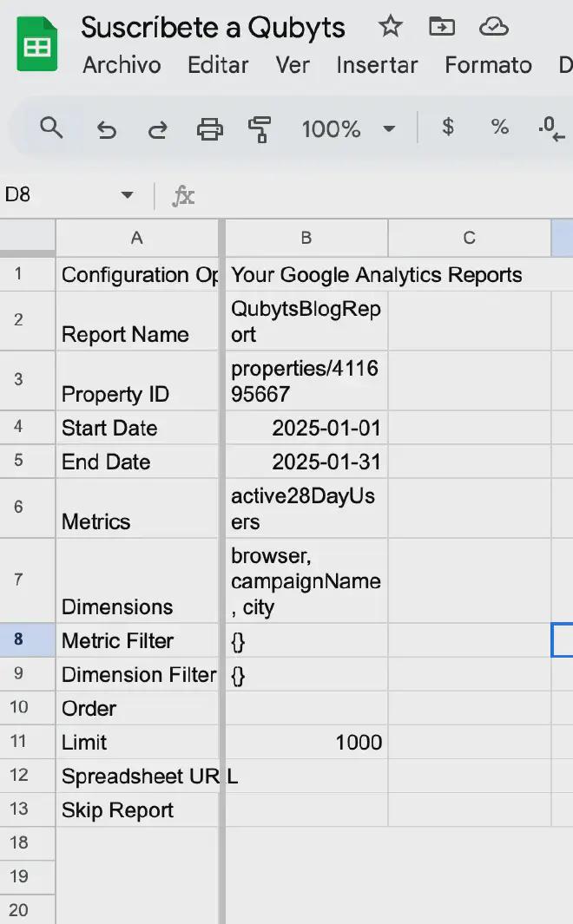
Task: Print the spreadsheet with printer icon
Action: 209,128
